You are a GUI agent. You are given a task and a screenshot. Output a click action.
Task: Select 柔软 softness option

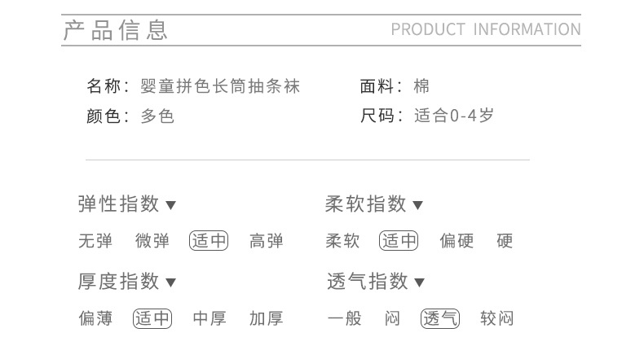pyautogui.click(x=342, y=241)
